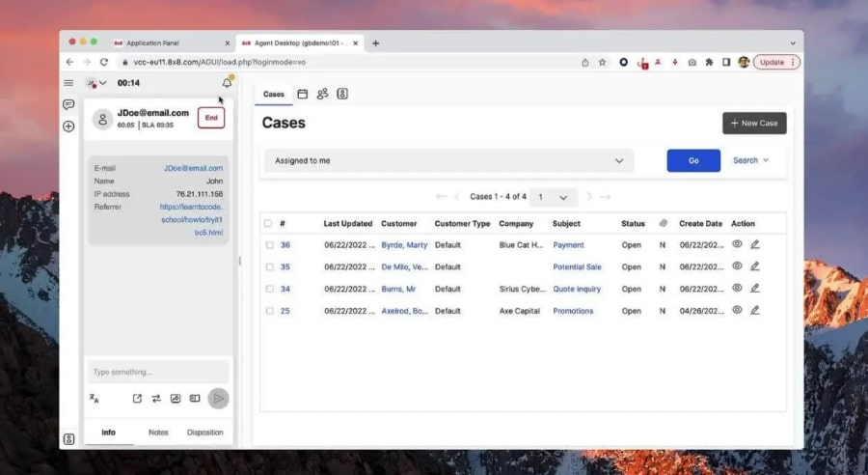Click the translate icon in chat toolbar

click(95, 399)
